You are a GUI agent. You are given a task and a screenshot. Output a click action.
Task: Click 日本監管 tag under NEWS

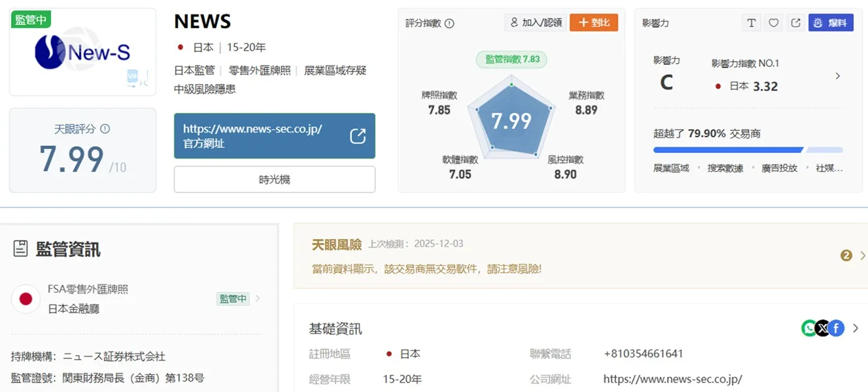194,71
